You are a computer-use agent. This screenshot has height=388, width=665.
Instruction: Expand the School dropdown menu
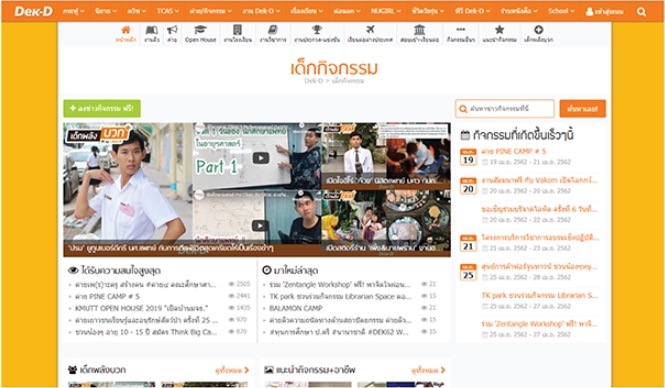pyautogui.click(x=561, y=11)
